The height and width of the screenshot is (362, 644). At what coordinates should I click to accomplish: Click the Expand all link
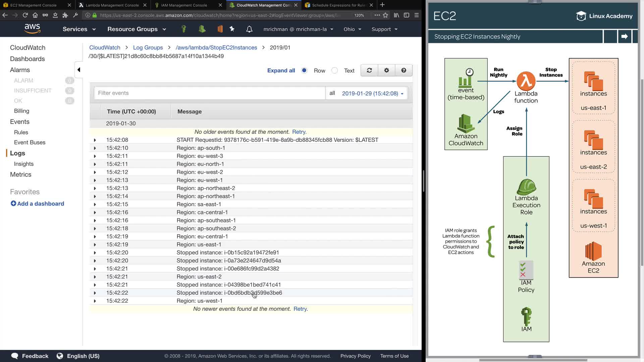coord(281,70)
